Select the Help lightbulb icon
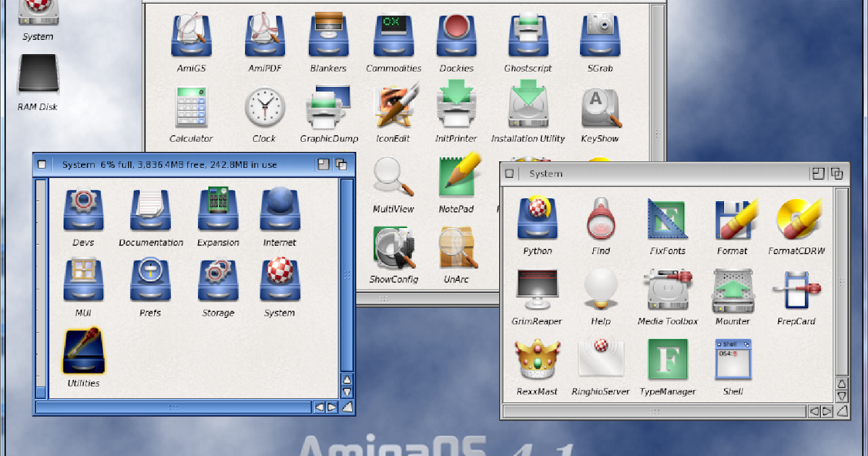868x456 pixels. click(x=600, y=290)
